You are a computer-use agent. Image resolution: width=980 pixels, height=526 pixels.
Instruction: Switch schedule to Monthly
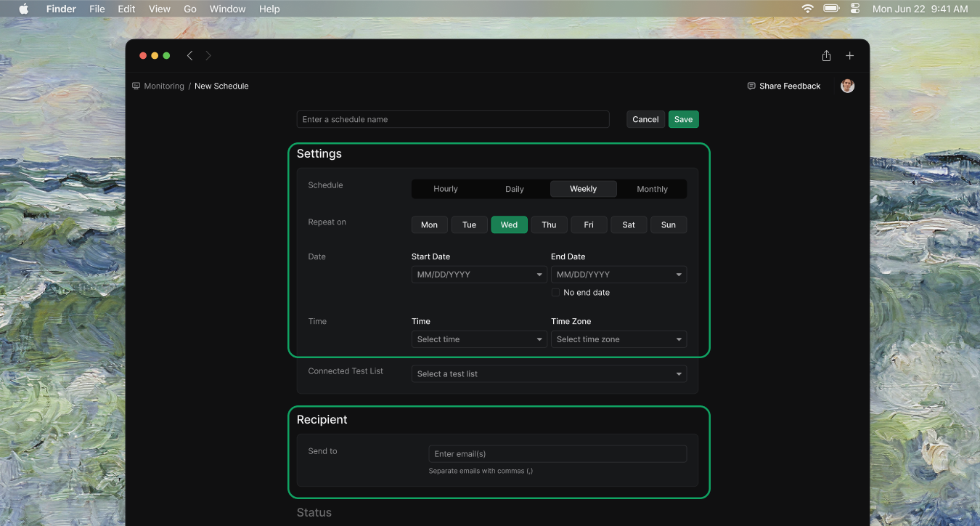point(652,189)
